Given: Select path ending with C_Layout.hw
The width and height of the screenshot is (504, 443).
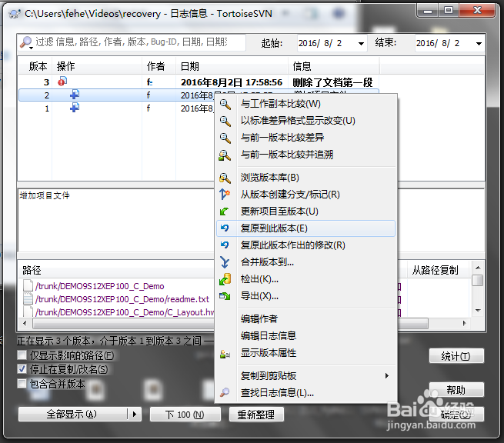Looking at the screenshot, I should (x=125, y=312).
